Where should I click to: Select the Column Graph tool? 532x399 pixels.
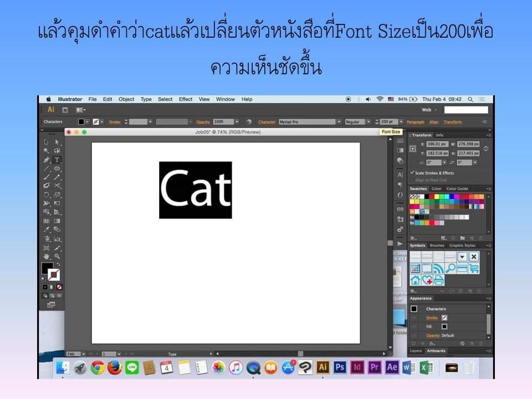pos(57,239)
